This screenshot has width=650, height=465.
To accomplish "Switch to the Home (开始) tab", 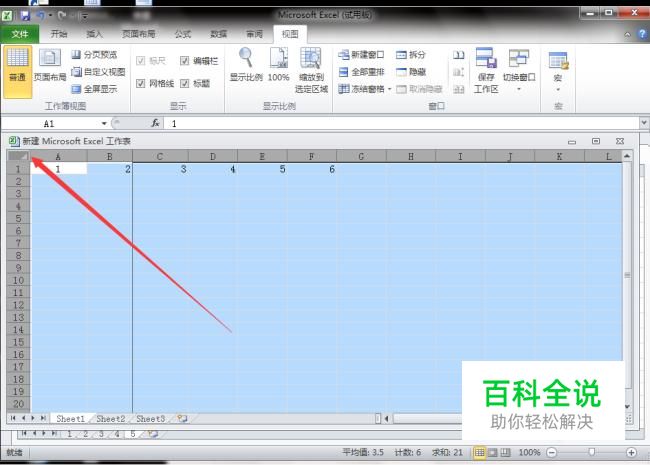I will point(59,34).
